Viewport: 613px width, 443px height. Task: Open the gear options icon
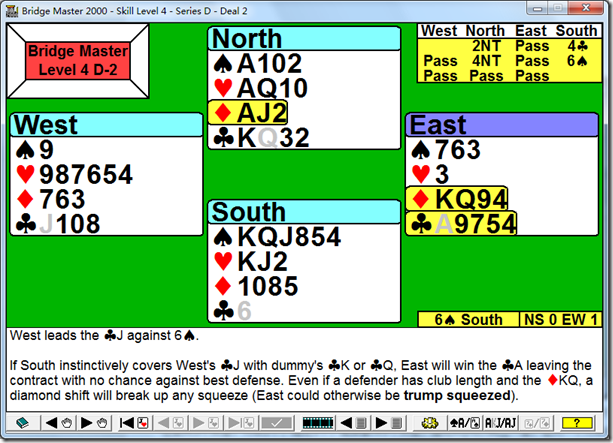(430, 423)
